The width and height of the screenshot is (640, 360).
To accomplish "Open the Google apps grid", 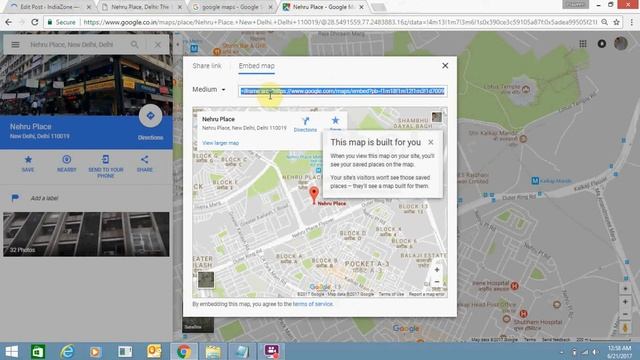I will click(583, 44).
